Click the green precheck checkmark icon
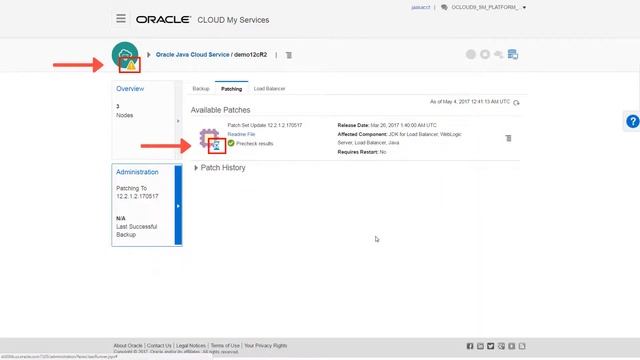640x360 pixels. point(231,143)
